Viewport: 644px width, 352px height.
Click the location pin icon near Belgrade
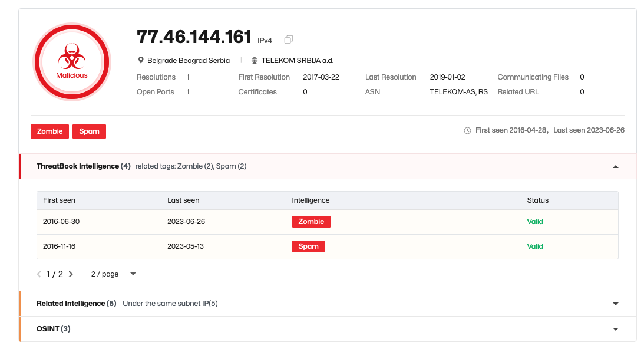point(141,61)
